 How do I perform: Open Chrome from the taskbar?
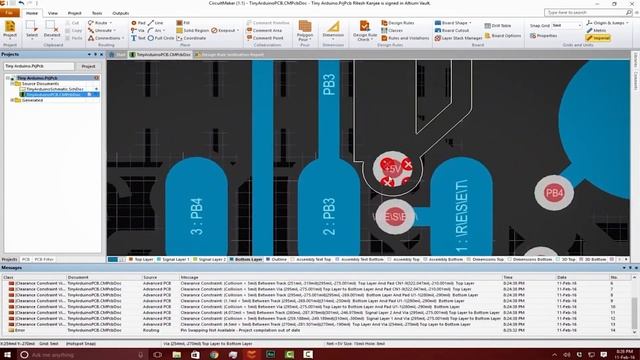(x=214, y=354)
